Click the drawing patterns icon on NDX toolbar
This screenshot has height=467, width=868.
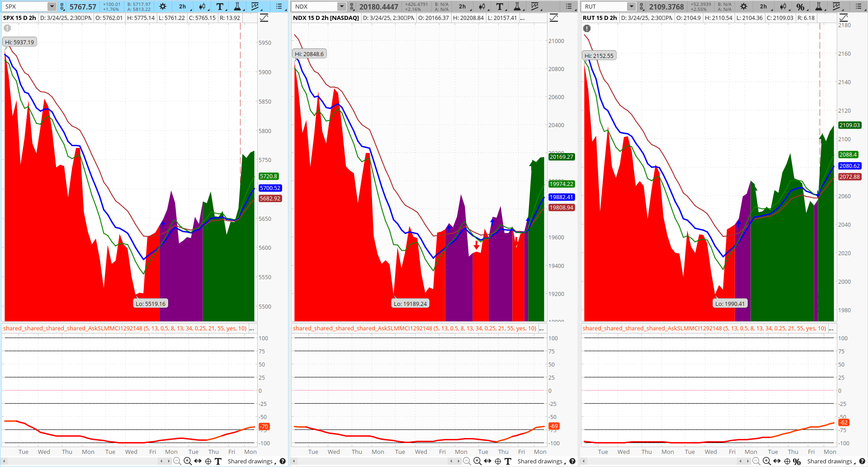pyautogui.click(x=535, y=7)
